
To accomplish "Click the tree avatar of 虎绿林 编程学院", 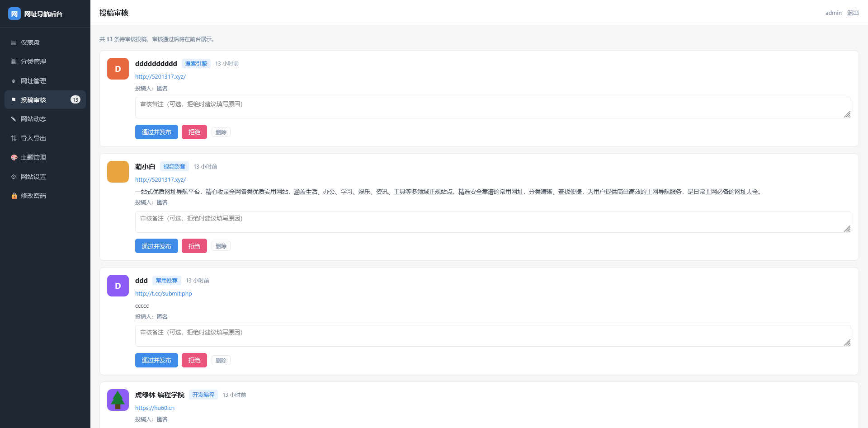I will (x=118, y=400).
